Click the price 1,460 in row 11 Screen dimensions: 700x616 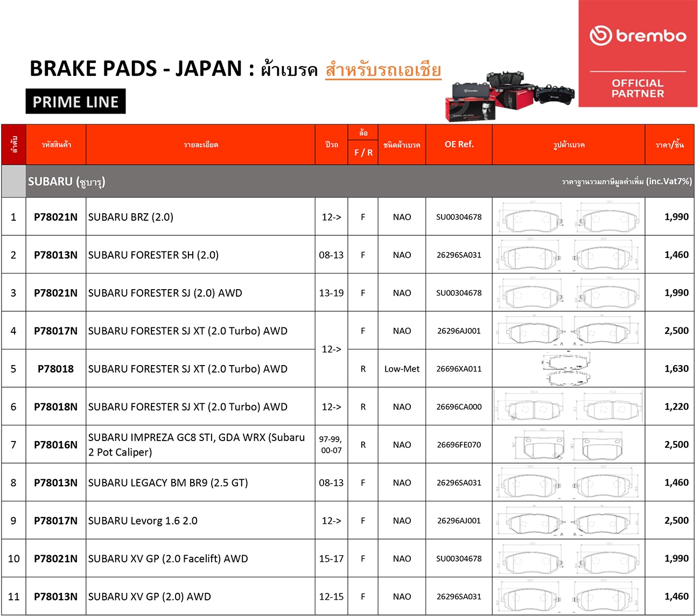coord(676,597)
